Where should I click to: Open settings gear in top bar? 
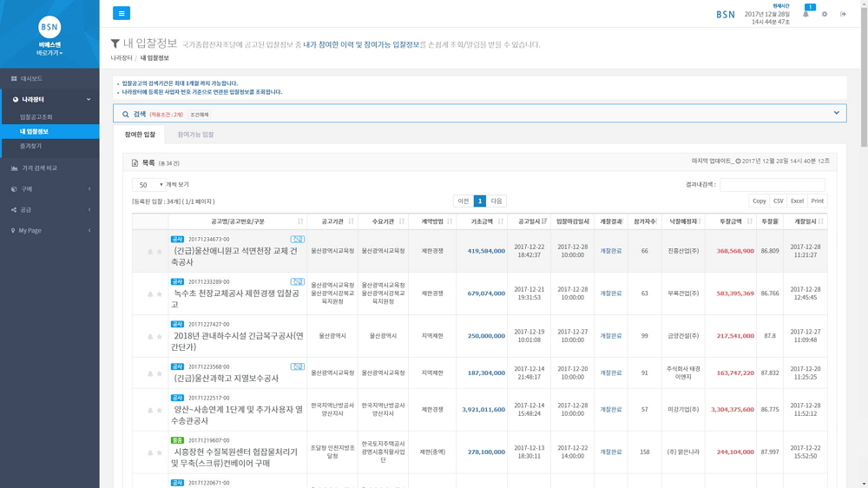click(825, 14)
